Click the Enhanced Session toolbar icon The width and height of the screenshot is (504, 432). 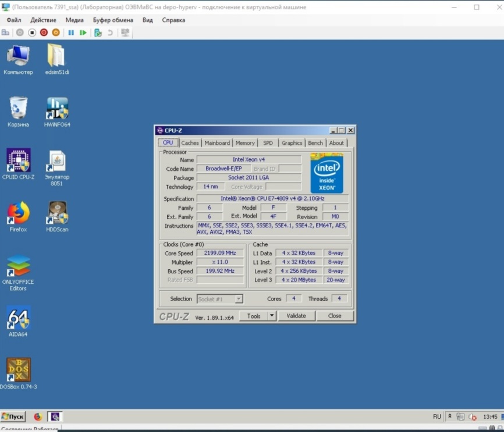125,33
